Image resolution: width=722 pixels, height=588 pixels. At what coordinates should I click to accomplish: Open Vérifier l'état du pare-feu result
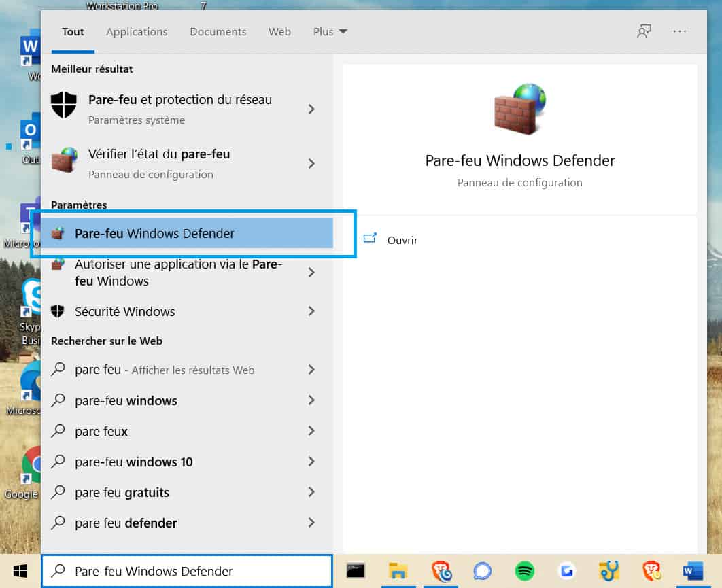(187, 163)
